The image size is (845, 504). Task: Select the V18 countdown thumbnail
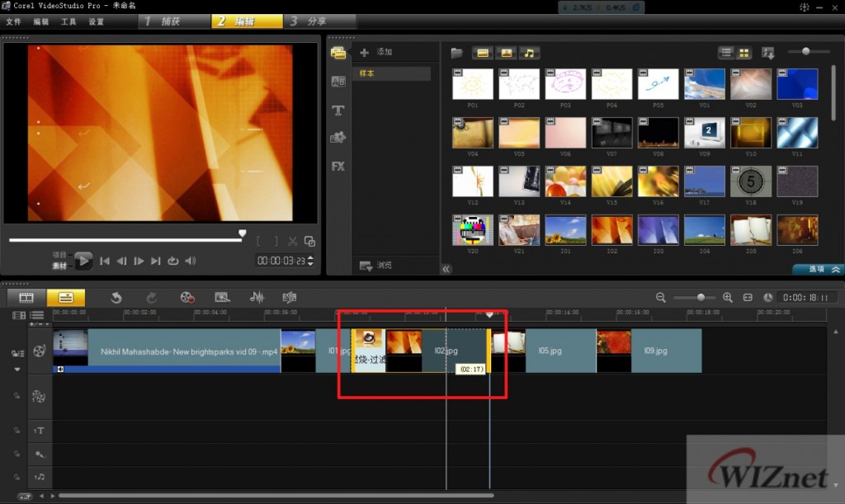click(x=750, y=181)
